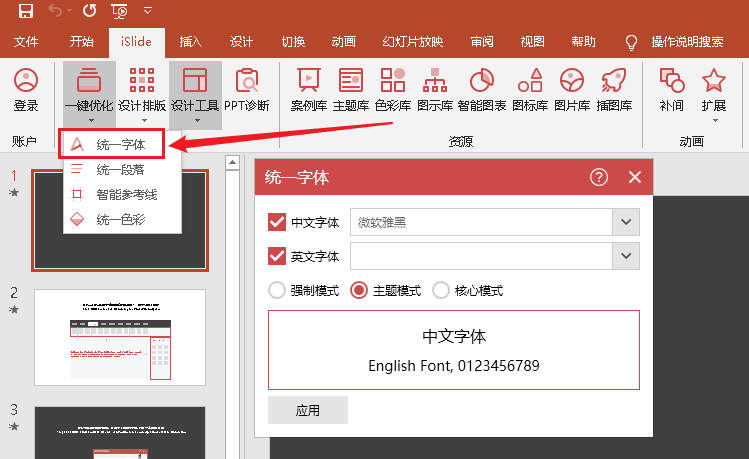Start slideshow from quick access toolbar
Image resolution: width=749 pixels, height=459 pixels.
(x=119, y=11)
